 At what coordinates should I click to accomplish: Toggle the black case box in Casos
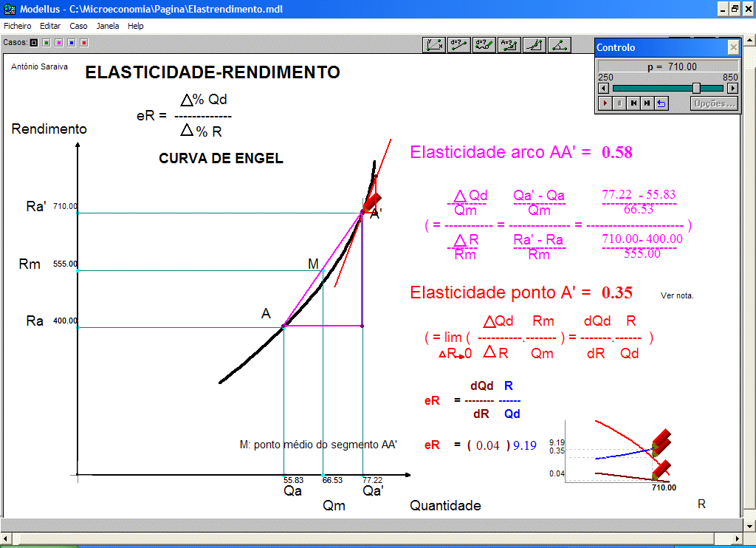[x=34, y=43]
